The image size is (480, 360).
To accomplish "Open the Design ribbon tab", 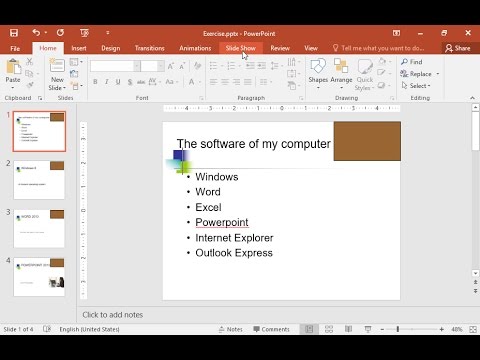I will click(111, 48).
